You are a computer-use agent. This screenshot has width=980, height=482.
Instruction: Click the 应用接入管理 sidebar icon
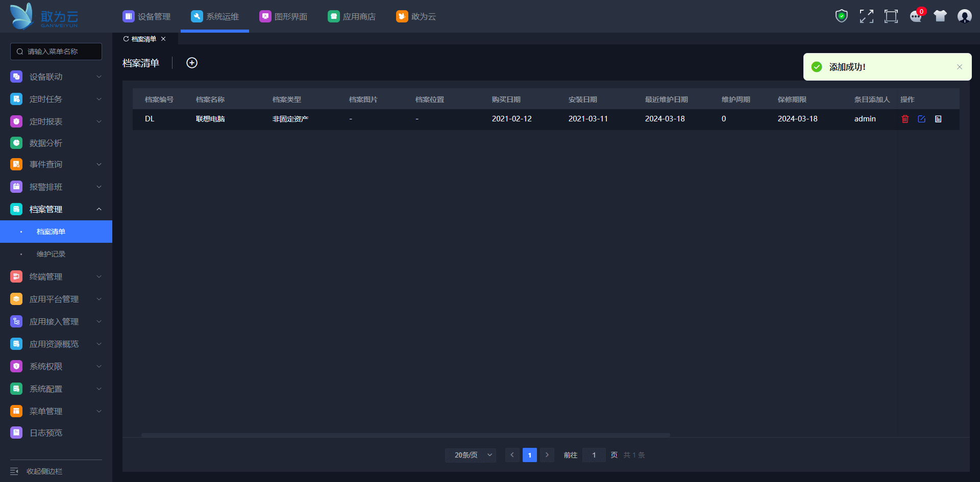[x=16, y=321]
